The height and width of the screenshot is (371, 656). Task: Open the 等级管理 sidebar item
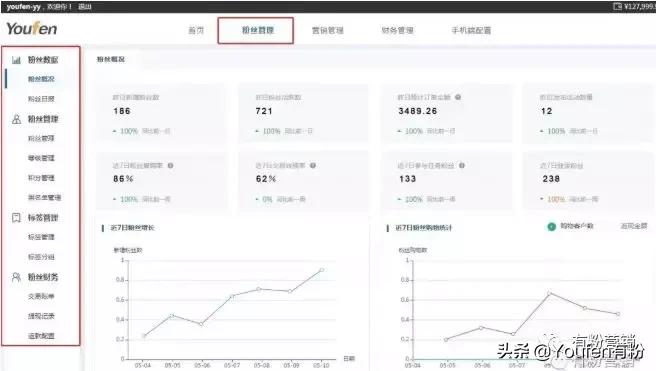(41, 158)
